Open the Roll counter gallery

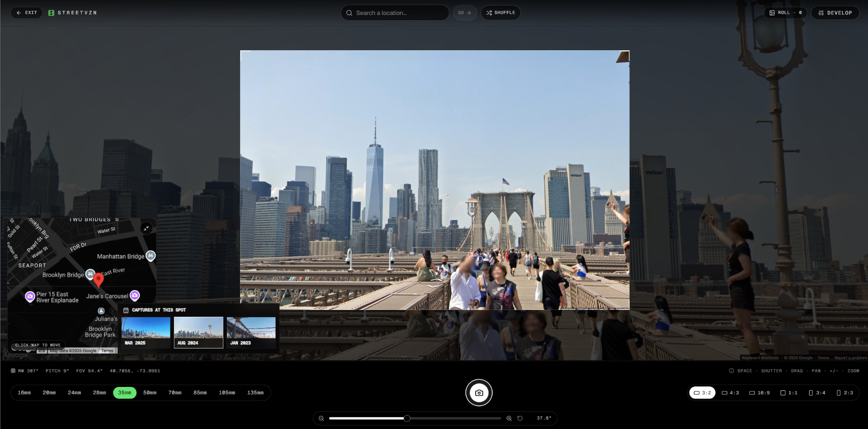click(x=786, y=13)
